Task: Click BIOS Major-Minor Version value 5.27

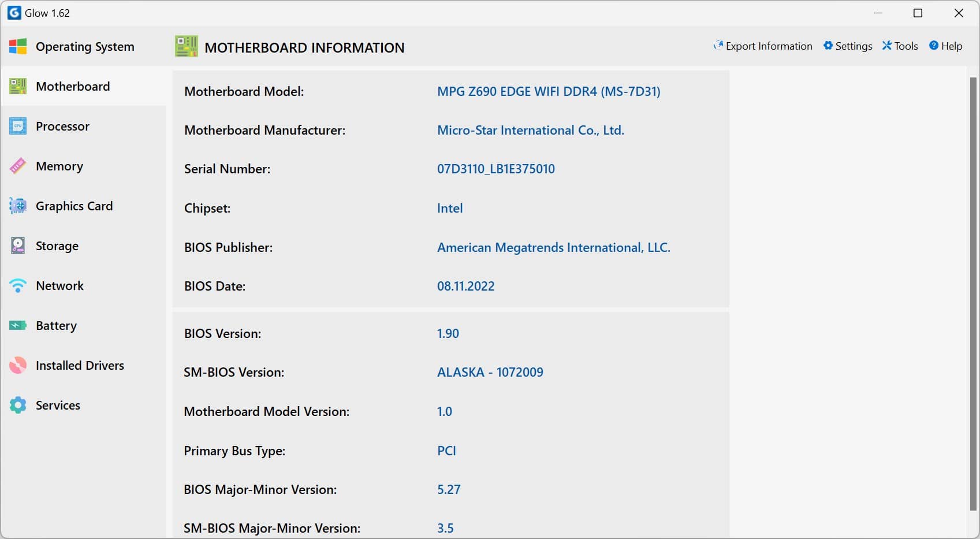Action: [449, 489]
